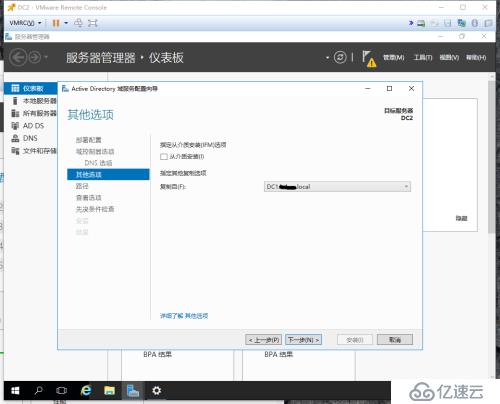
Task: Go to 部署配置 wizard step
Action: point(88,140)
